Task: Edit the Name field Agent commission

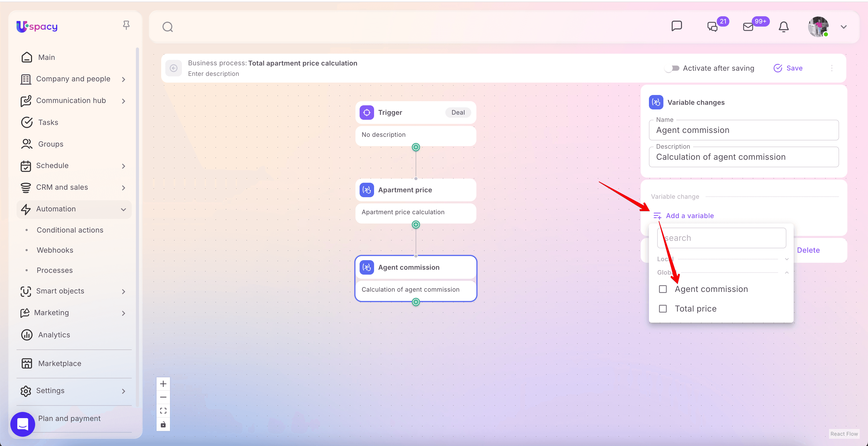Action: (x=744, y=130)
